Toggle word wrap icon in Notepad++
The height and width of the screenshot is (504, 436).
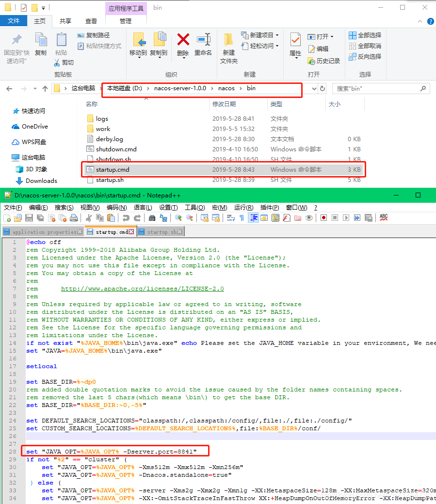(x=231, y=218)
